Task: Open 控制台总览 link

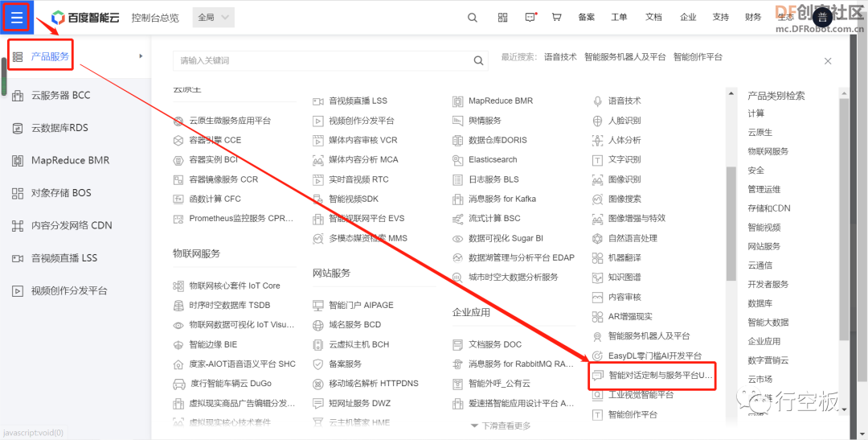Action: 155,18
